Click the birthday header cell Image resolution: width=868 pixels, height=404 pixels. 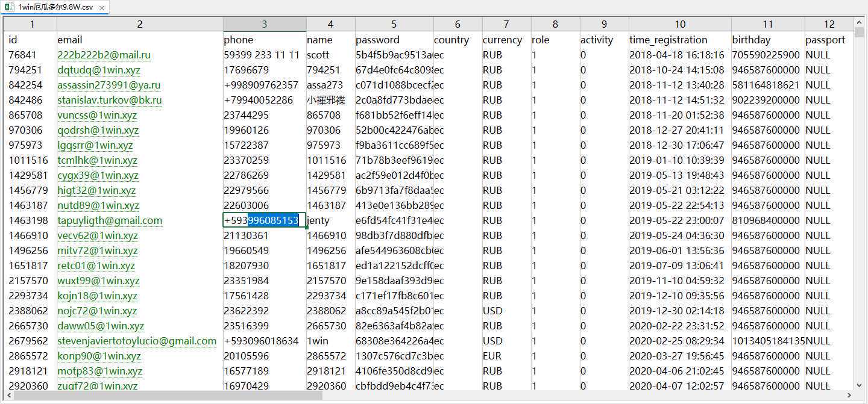coord(751,40)
